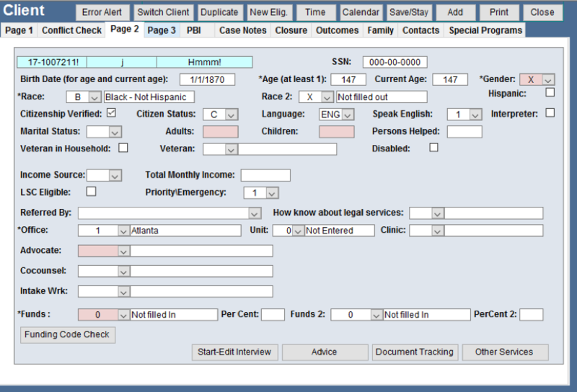Open the Marital Status dropdown
This screenshot has width=577, height=392.
coord(115,132)
